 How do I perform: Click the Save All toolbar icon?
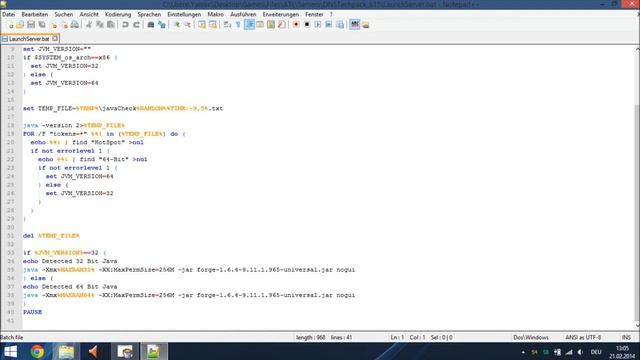click(42, 25)
